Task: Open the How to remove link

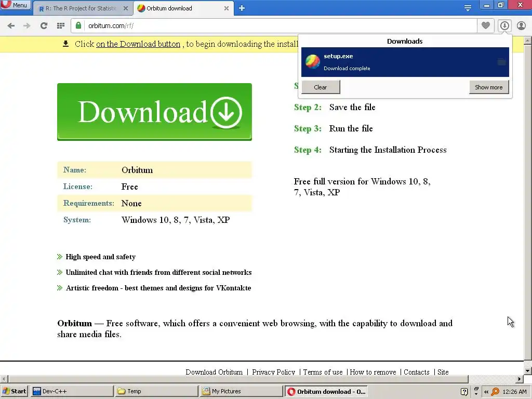Action: [373, 372]
